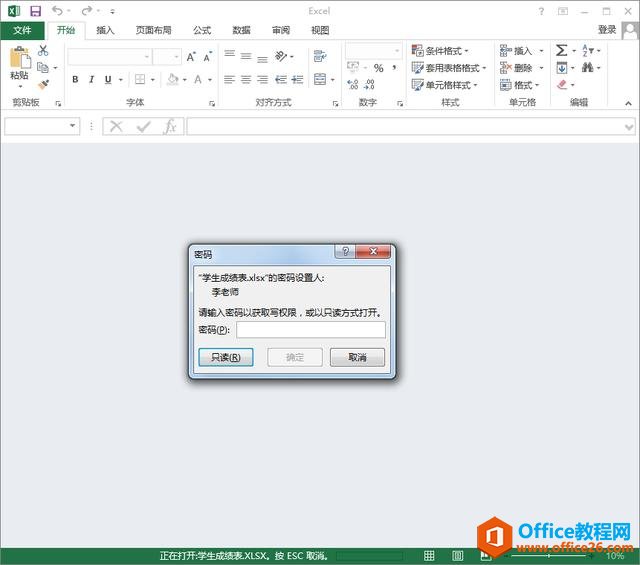Click the Cut scissors icon

(43, 50)
